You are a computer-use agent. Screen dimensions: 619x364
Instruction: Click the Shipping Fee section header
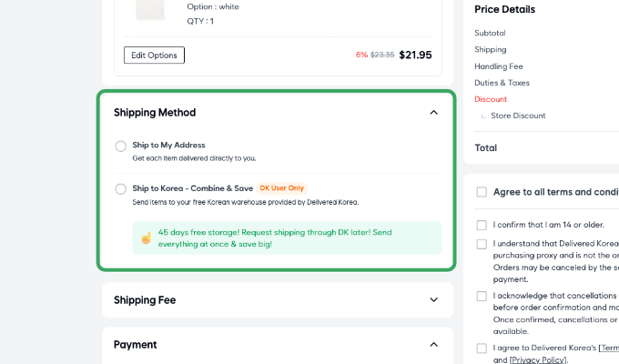tap(146, 300)
